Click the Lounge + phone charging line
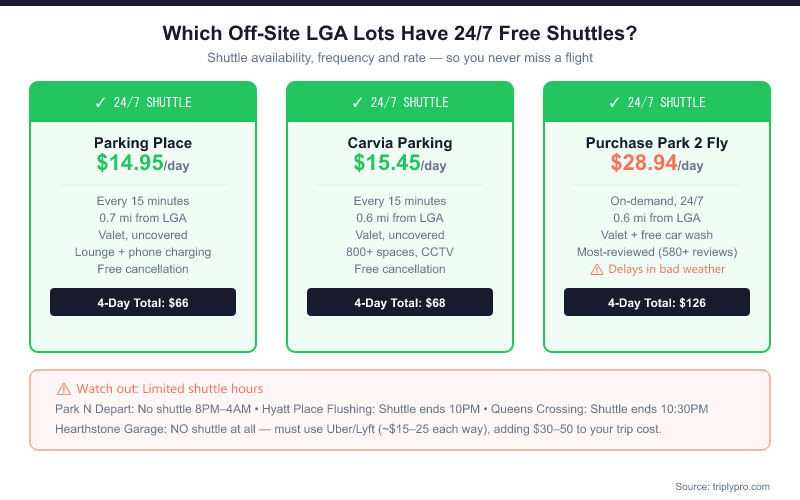This screenshot has width=800, height=500. click(x=143, y=252)
